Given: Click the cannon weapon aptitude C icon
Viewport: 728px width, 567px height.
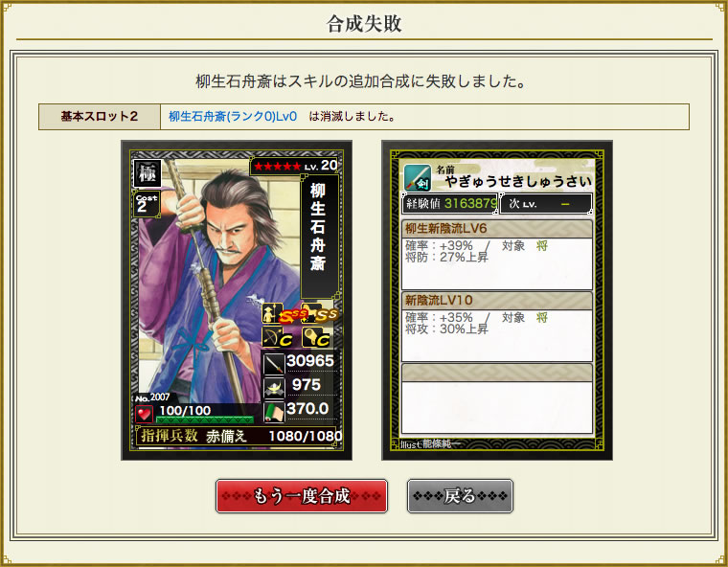Looking at the screenshot, I should [x=316, y=337].
